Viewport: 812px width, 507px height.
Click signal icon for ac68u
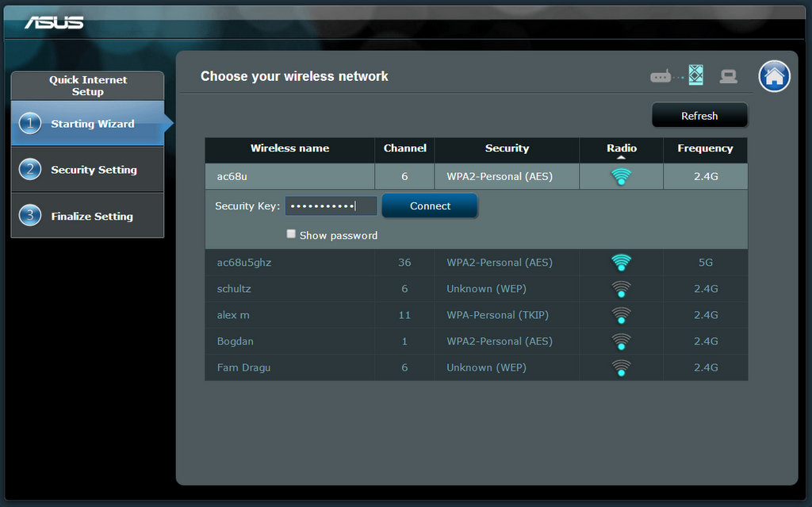pos(621,177)
